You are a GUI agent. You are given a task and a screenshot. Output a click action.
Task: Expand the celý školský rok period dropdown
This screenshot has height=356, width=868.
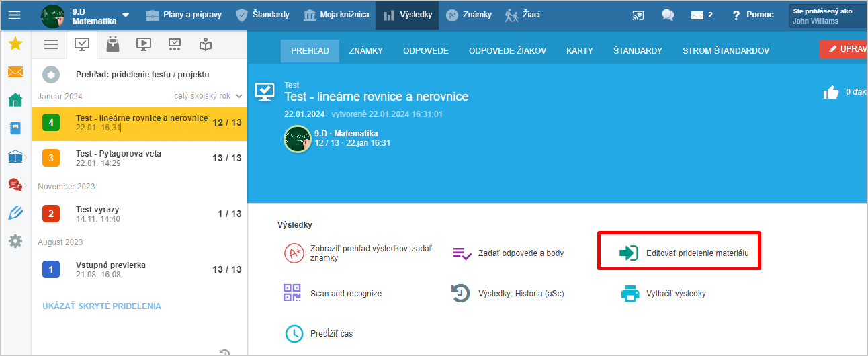pos(208,96)
